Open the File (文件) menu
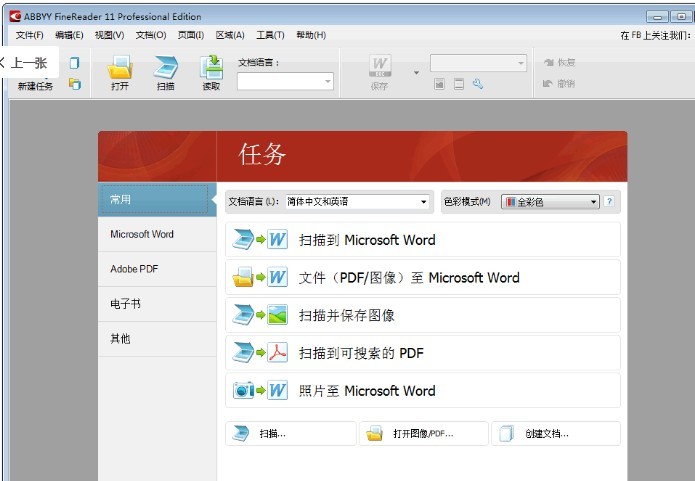 pyautogui.click(x=30, y=35)
